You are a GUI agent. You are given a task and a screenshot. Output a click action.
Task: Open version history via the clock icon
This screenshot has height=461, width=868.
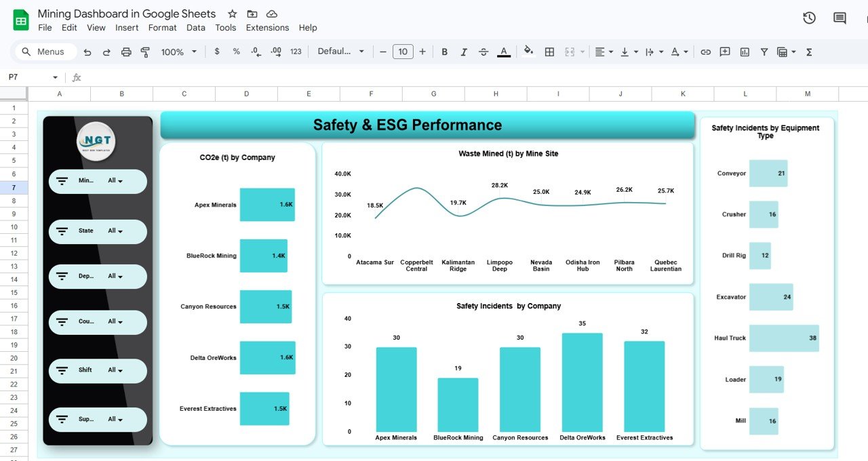coord(809,18)
